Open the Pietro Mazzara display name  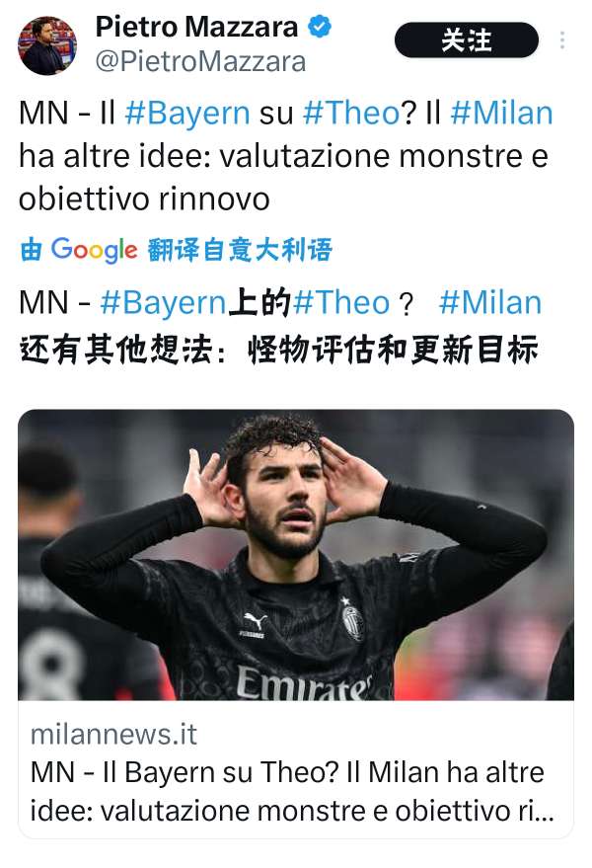pyautogui.click(x=196, y=27)
